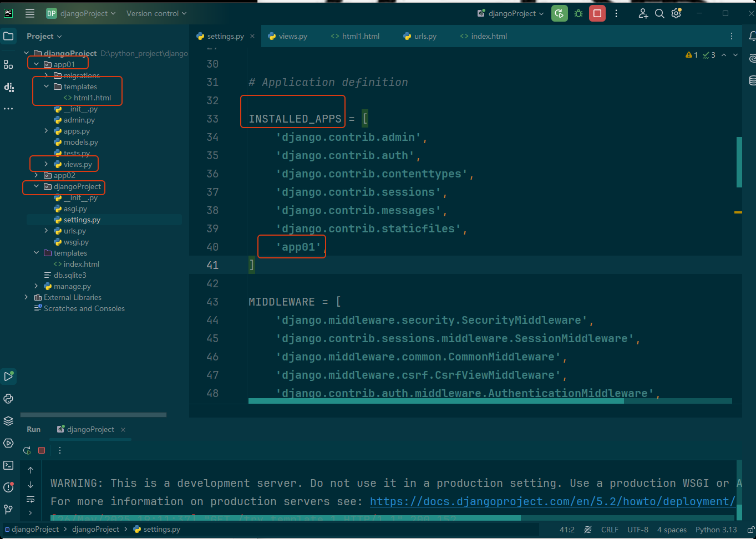Viewport: 756px width, 539px height.
Task: Expand the app02 folder
Action: tap(37, 175)
